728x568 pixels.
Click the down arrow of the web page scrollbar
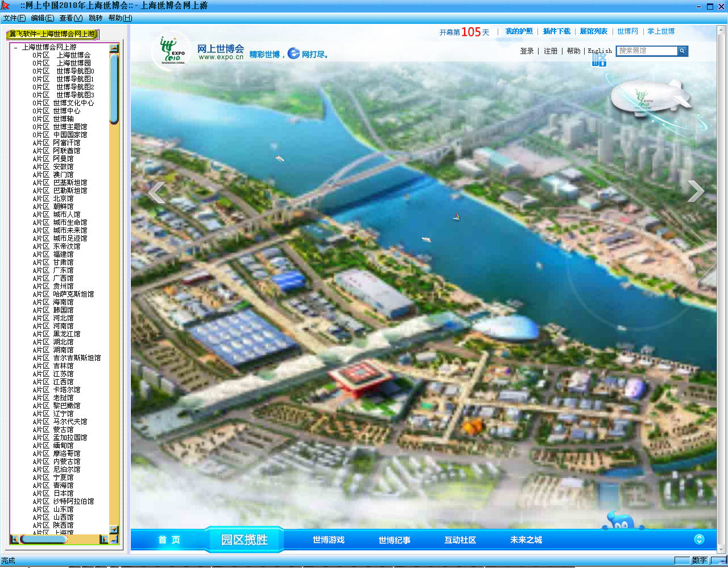click(x=722, y=549)
